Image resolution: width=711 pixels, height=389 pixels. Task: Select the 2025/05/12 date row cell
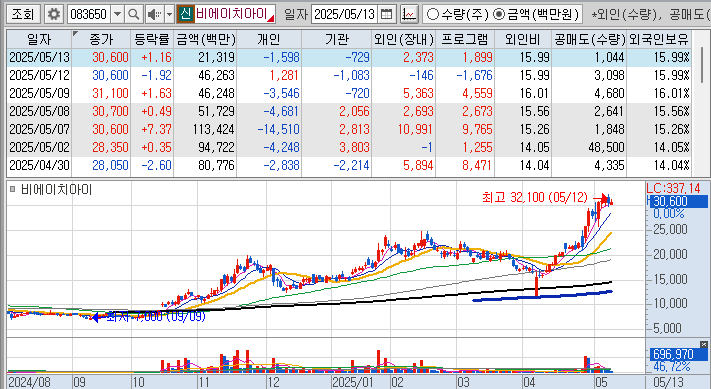39,76
